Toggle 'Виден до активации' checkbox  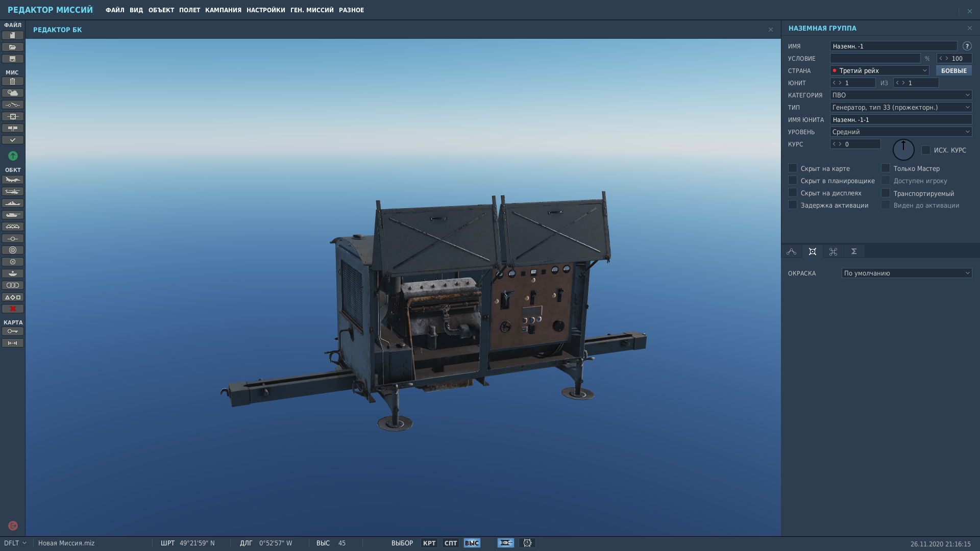(886, 205)
